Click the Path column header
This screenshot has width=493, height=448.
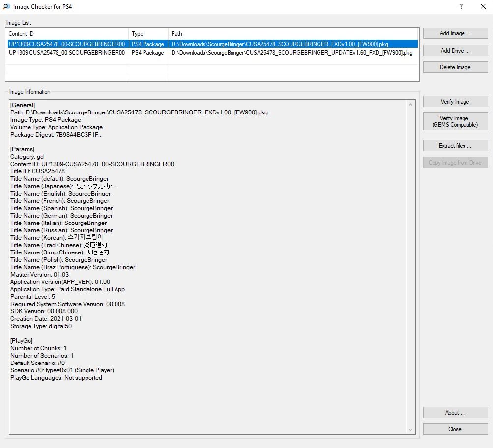pyautogui.click(x=293, y=34)
